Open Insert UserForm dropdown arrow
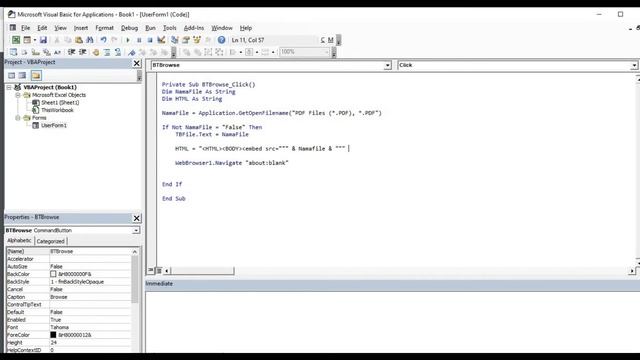Image resolution: width=640 pixels, height=360 pixels. 35,40
